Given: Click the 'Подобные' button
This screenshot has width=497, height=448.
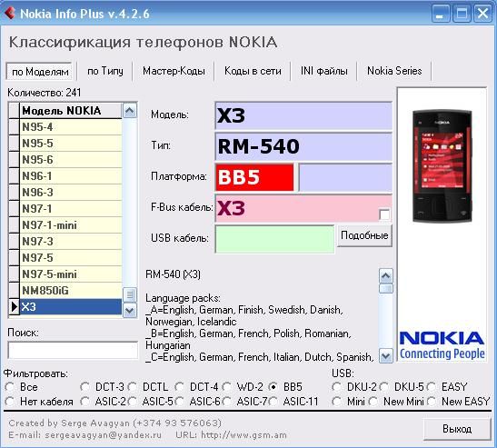Looking at the screenshot, I should (x=364, y=235).
